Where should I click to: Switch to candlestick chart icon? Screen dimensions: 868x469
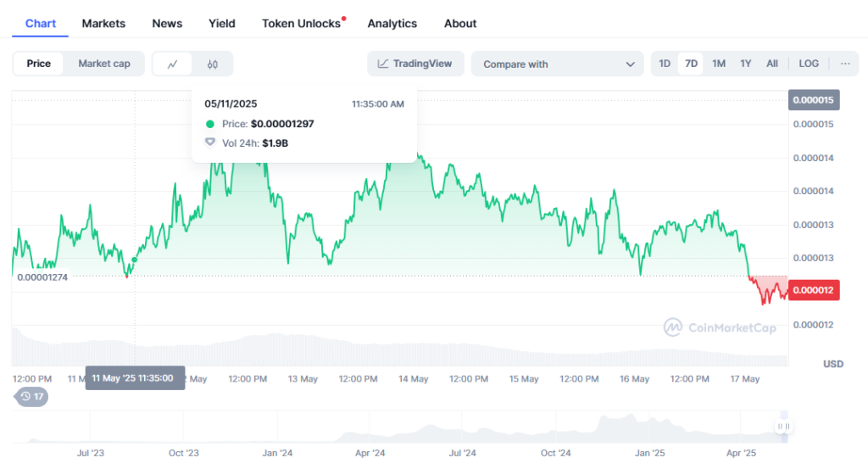click(213, 64)
